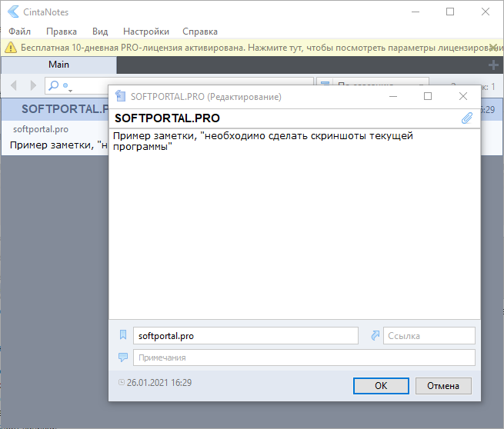Open the Справка menu
This screenshot has height=429, width=504.
coord(200,32)
